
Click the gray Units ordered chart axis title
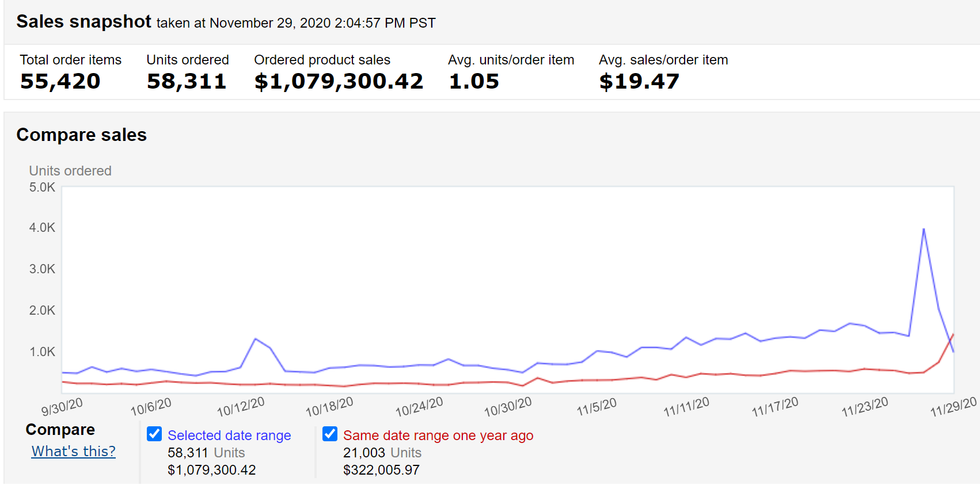pos(70,171)
